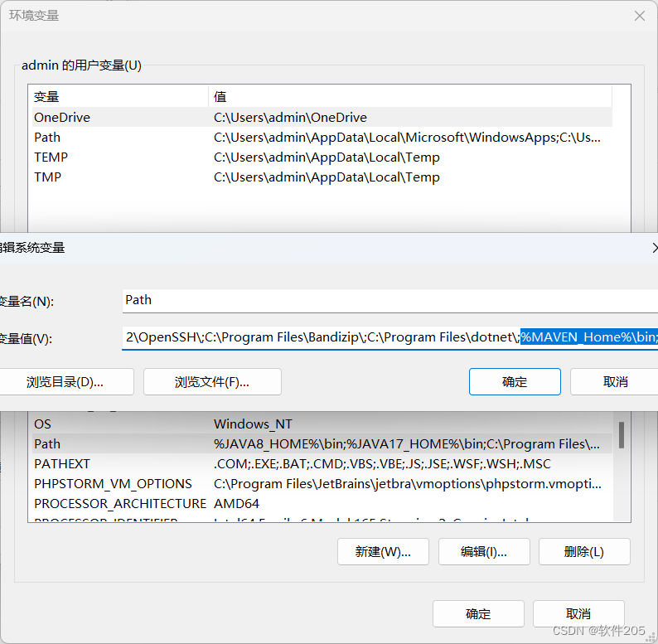Image resolution: width=658 pixels, height=644 pixels.
Task: Select the system Path row with %JAVA8_HOME%
Action: click(322, 443)
